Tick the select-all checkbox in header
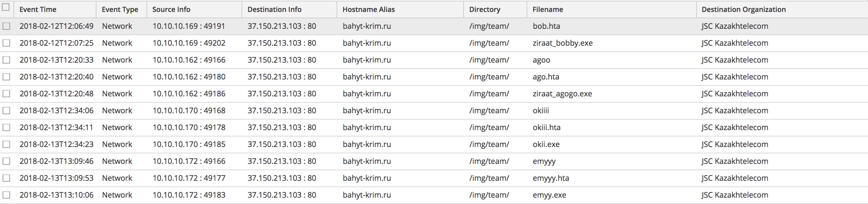 pyautogui.click(x=6, y=7)
